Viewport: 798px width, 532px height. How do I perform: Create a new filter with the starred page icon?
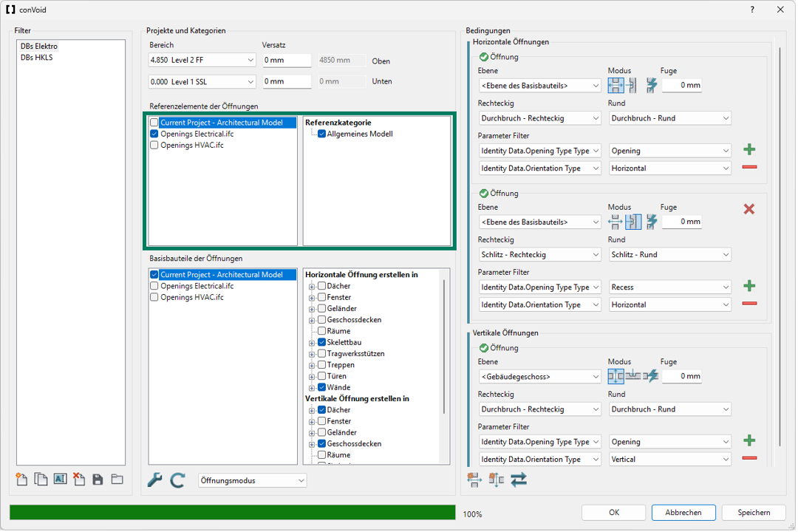pyautogui.click(x=22, y=480)
